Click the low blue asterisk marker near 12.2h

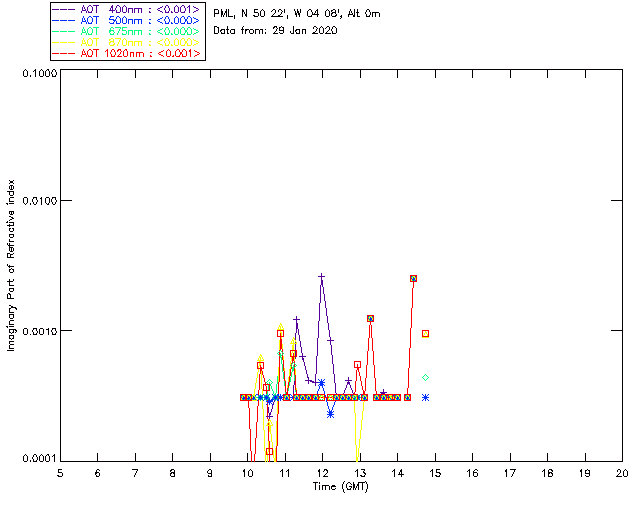[331, 414]
